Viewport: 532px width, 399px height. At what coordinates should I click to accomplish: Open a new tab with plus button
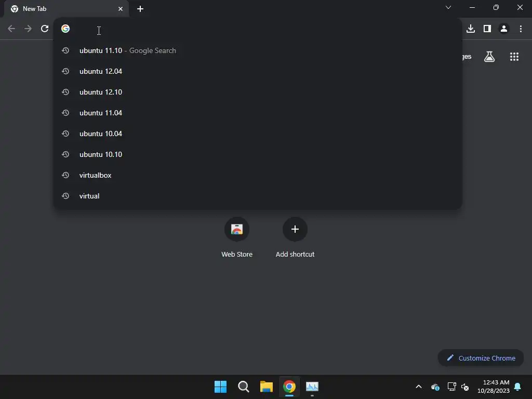(x=140, y=9)
